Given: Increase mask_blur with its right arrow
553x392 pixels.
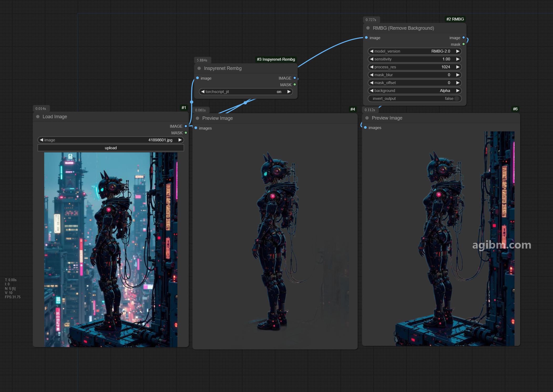Looking at the screenshot, I should pyautogui.click(x=458, y=75).
